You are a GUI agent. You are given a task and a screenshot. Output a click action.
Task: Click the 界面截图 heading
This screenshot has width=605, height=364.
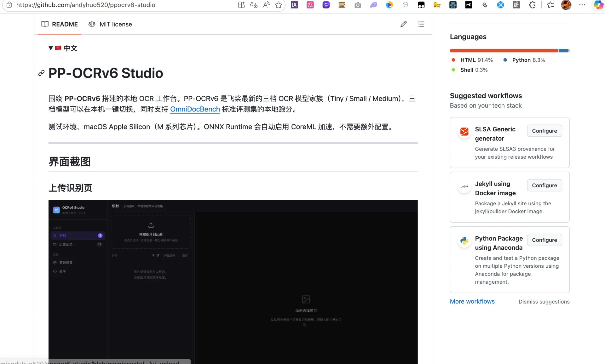(x=70, y=162)
